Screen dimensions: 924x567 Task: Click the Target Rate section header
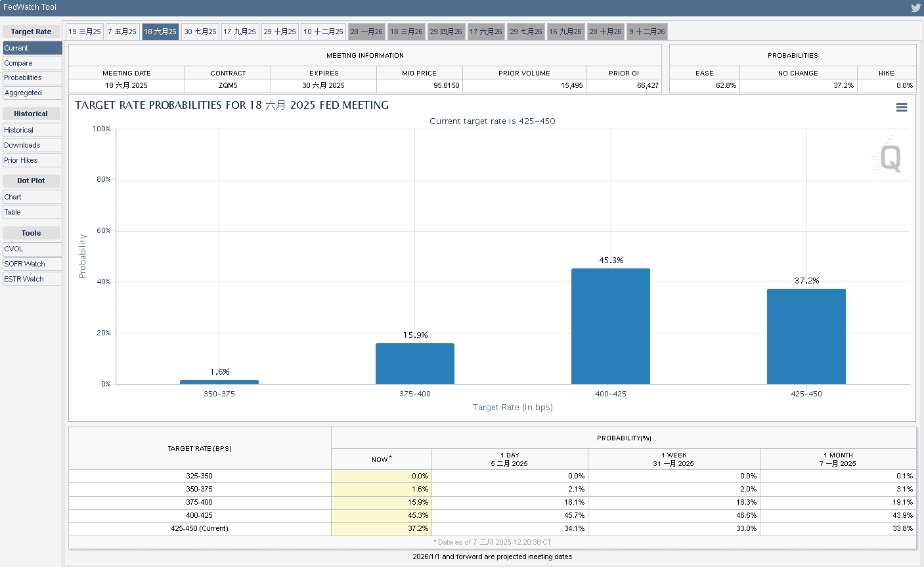(x=31, y=31)
